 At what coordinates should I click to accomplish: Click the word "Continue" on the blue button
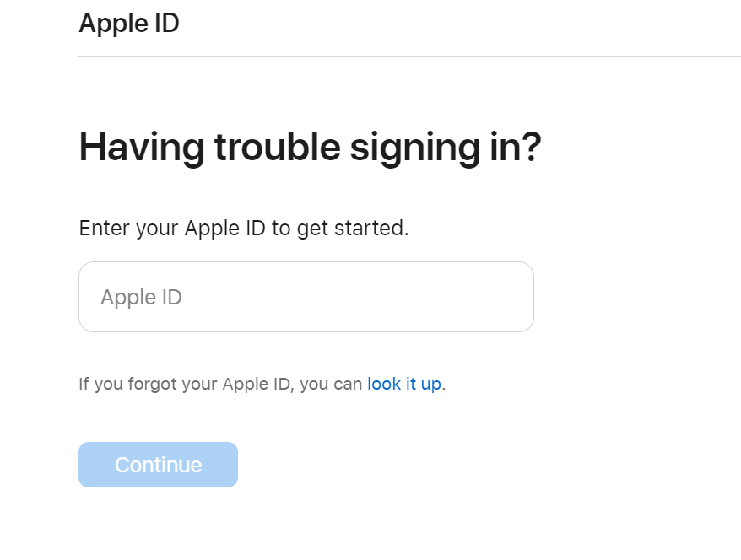coord(158,465)
